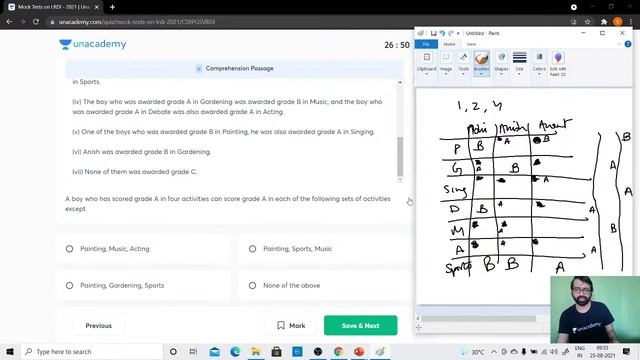Screen dimensions: 640x360
Task: Open Paint Help icon
Action: click(x=628, y=44)
